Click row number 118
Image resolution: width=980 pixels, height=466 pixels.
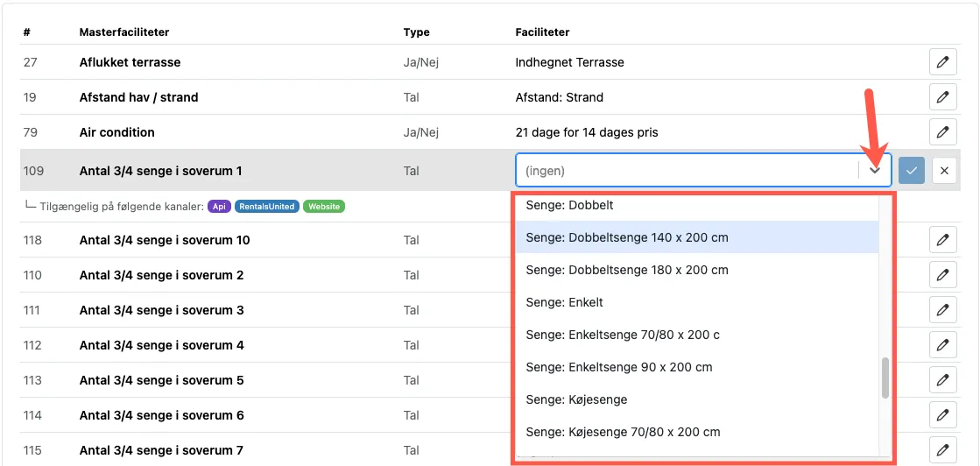32,240
